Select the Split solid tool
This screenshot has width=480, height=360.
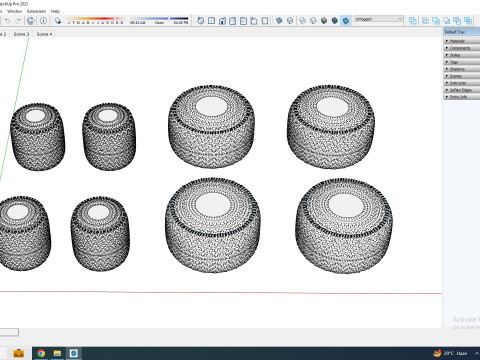468,21
